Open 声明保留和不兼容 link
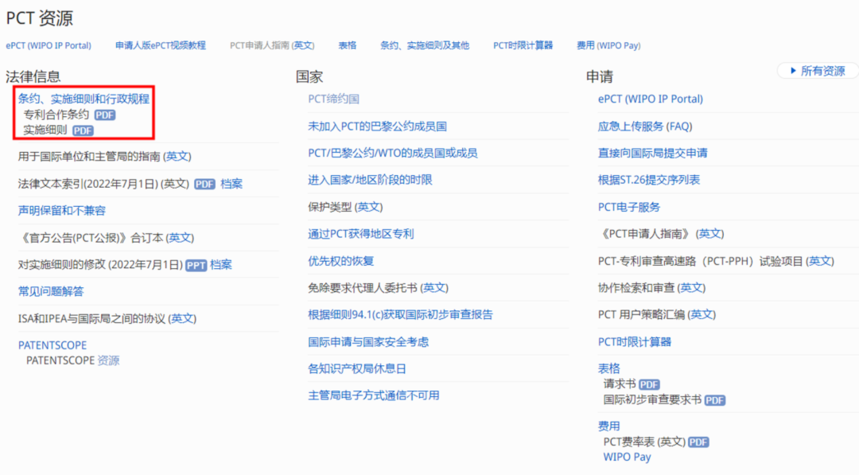The image size is (859, 475). pyautogui.click(x=62, y=211)
